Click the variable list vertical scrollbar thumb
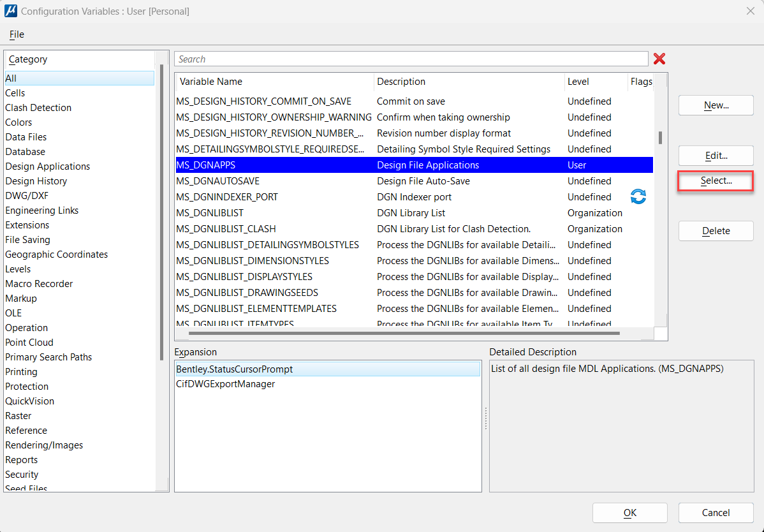This screenshot has width=764, height=532. (x=660, y=137)
